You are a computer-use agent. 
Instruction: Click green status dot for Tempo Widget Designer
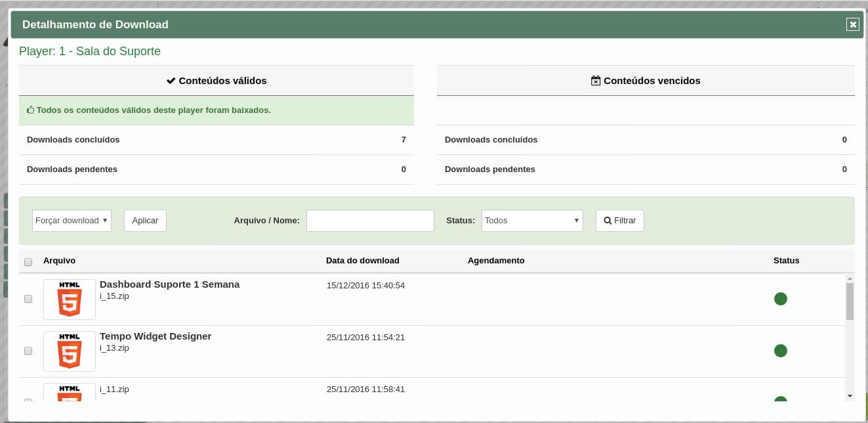pos(781,351)
